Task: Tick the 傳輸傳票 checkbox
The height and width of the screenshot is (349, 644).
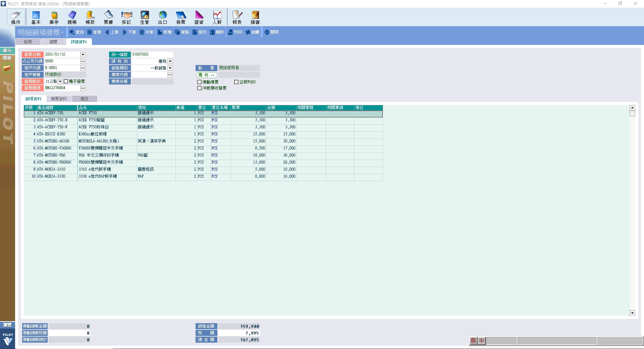Action: (200, 82)
